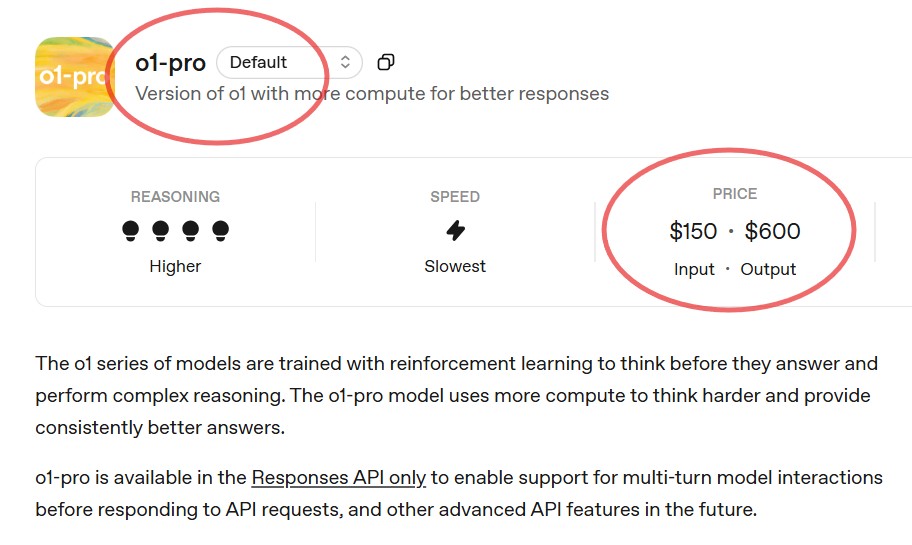Click the Slowest speed rating text
The height and width of the screenshot is (545, 912).
click(455, 267)
